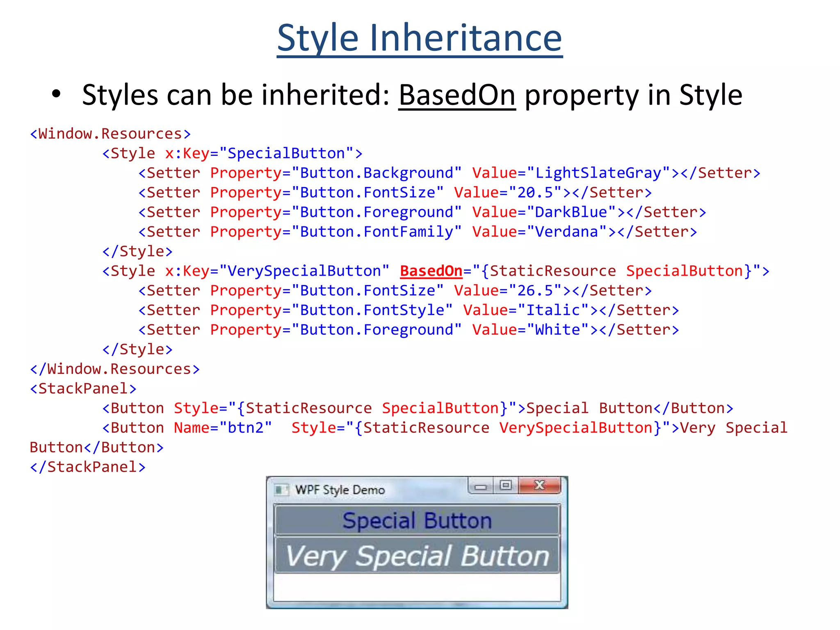
Task: Select the DarkBlue foreground value
Action: [x=571, y=212]
